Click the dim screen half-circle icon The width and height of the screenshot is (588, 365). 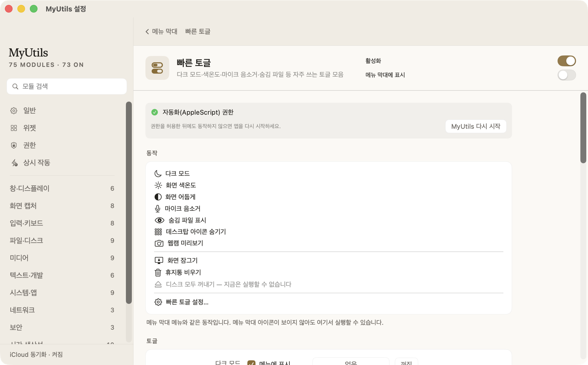click(158, 197)
